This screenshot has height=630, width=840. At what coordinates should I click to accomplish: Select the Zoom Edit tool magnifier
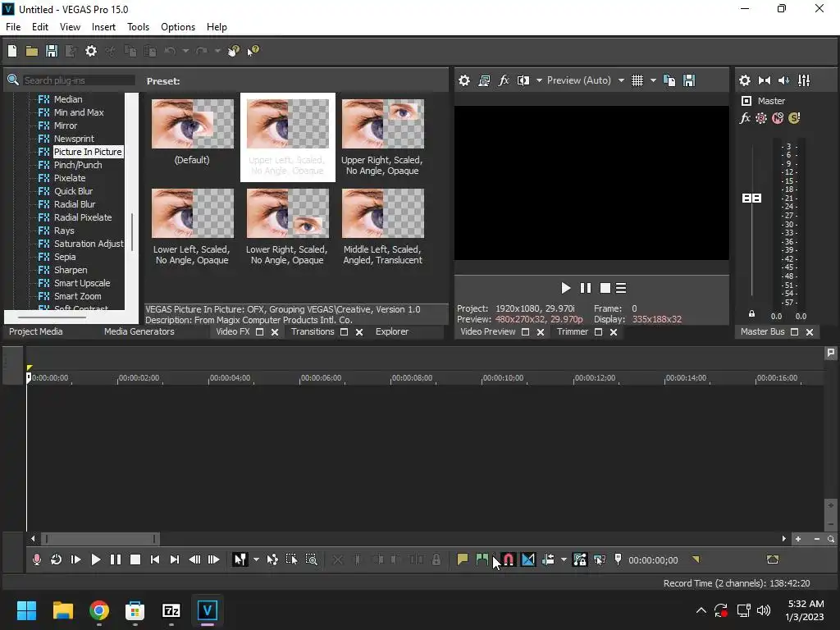(x=311, y=559)
